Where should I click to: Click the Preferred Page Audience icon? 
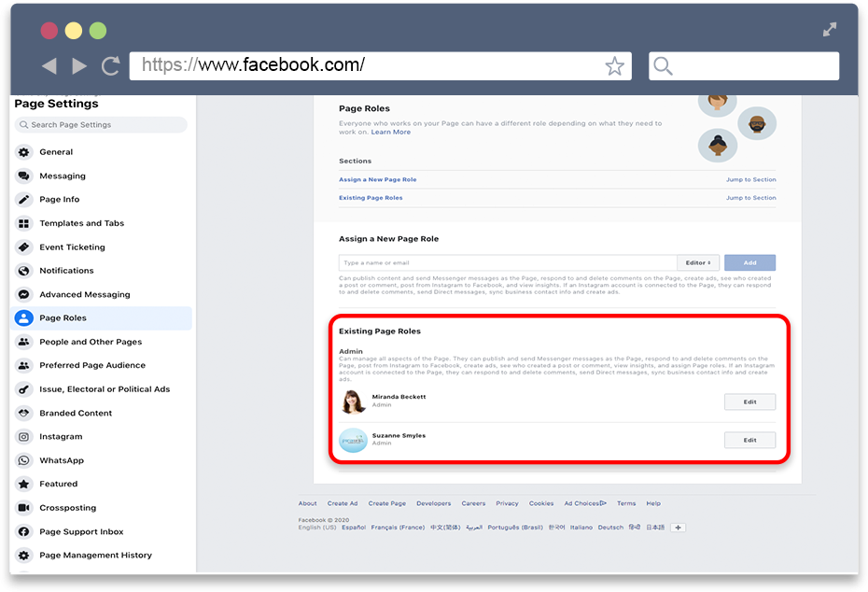[x=24, y=365]
